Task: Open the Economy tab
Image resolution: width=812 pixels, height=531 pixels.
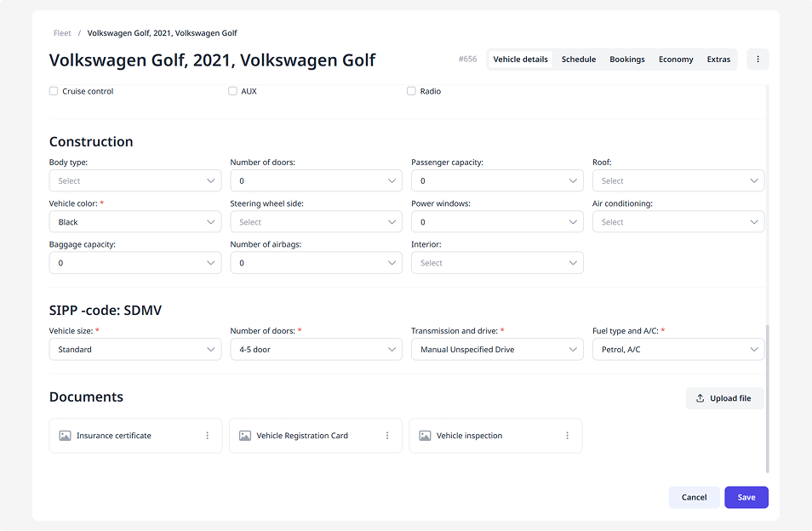Action: [676, 60]
